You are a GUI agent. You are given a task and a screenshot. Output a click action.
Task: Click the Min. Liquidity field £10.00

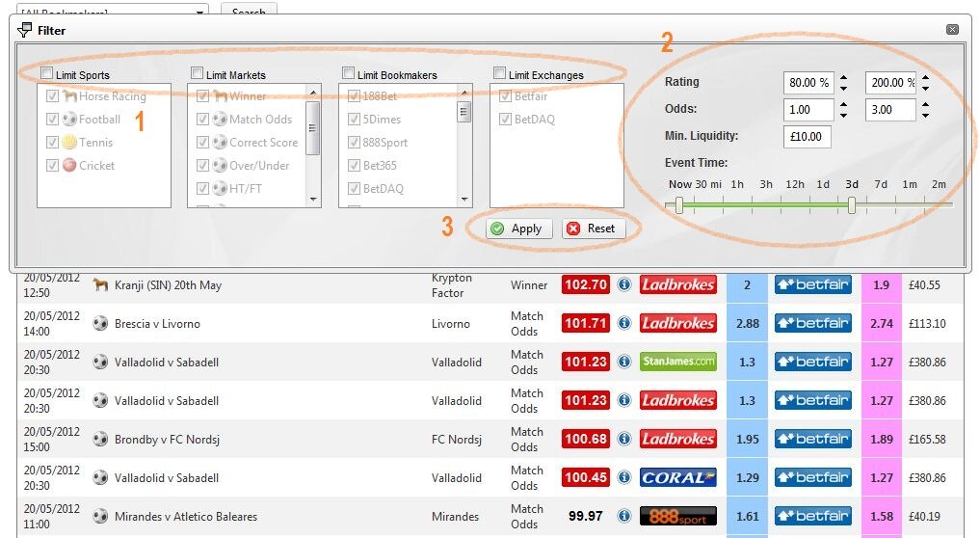[x=807, y=136]
